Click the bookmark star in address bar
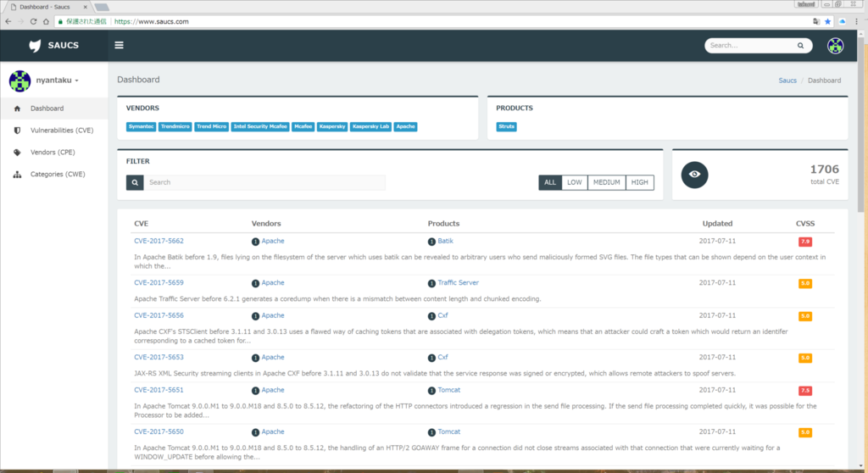 [x=827, y=21]
